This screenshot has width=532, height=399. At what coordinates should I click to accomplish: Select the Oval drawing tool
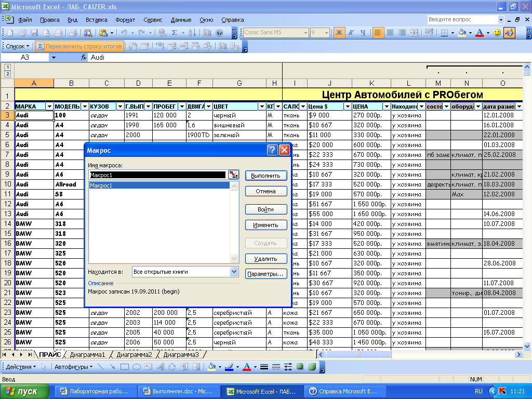(137, 367)
